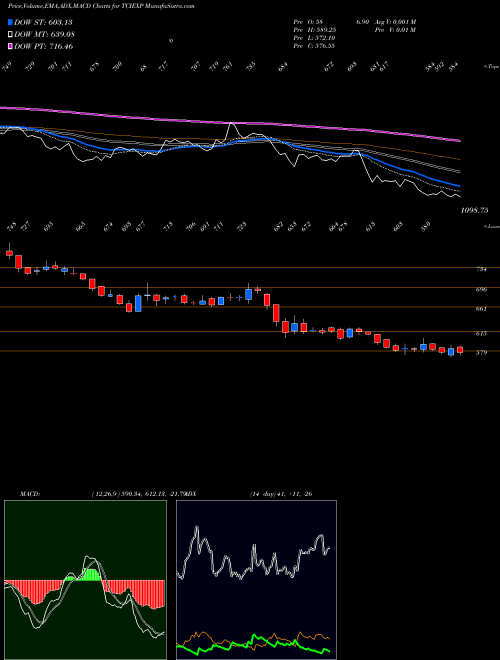Click the 1098.75 value below the EMA chart
500x660 pixels.
click(474, 210)
